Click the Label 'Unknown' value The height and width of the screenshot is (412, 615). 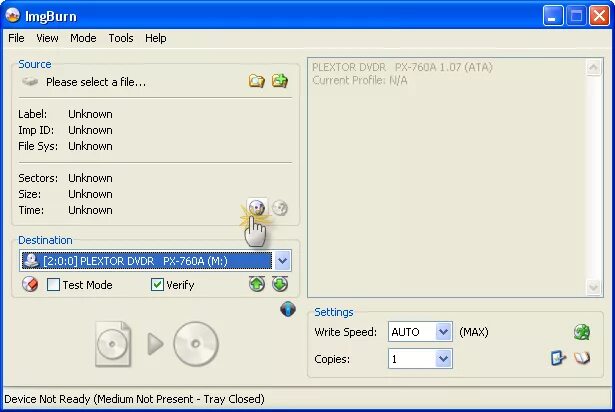(90, 114)
